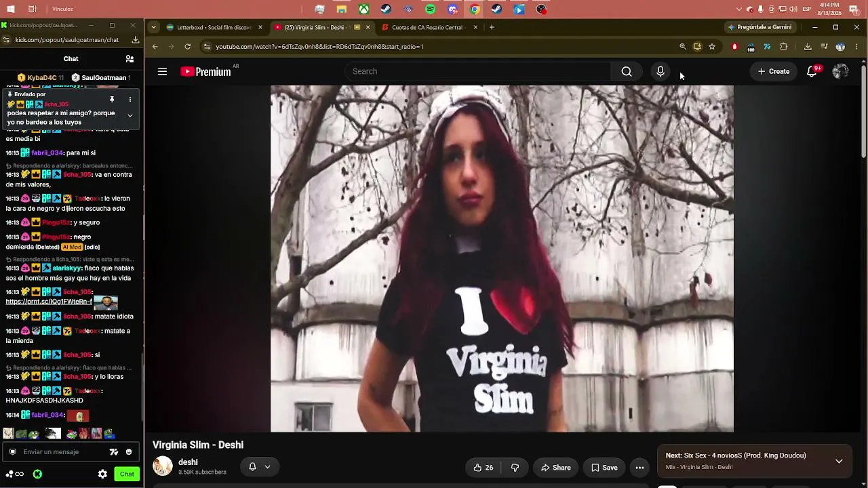Open Windows Start menu
The height and width of the screenshot is (488, 868).
tap(10, 9)
